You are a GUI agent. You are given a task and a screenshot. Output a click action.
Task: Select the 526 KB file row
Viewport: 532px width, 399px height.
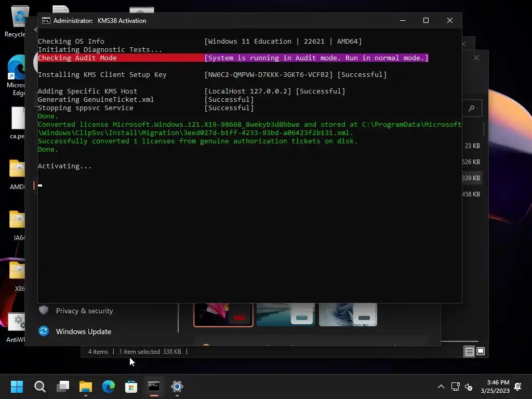(x=471, y=162)
